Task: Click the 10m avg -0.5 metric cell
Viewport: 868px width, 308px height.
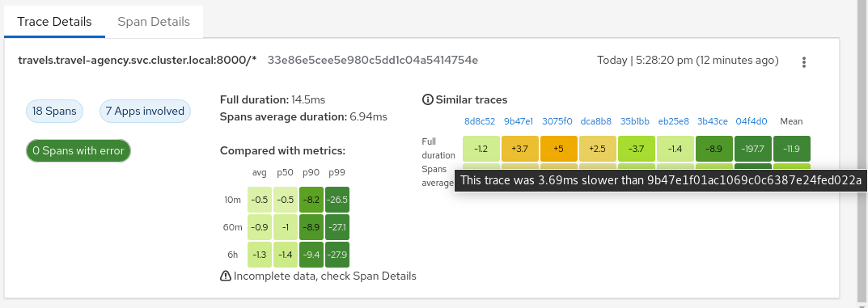Action: coord(260,200)
